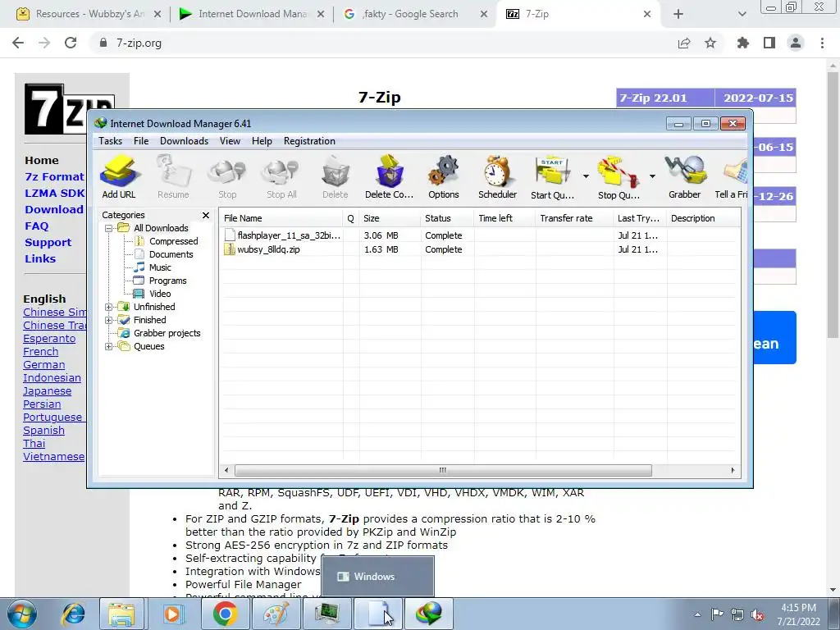Expand the Queues category node
Image resolution: width=840 pixels, height=630 pixels.
pos(109,347)
